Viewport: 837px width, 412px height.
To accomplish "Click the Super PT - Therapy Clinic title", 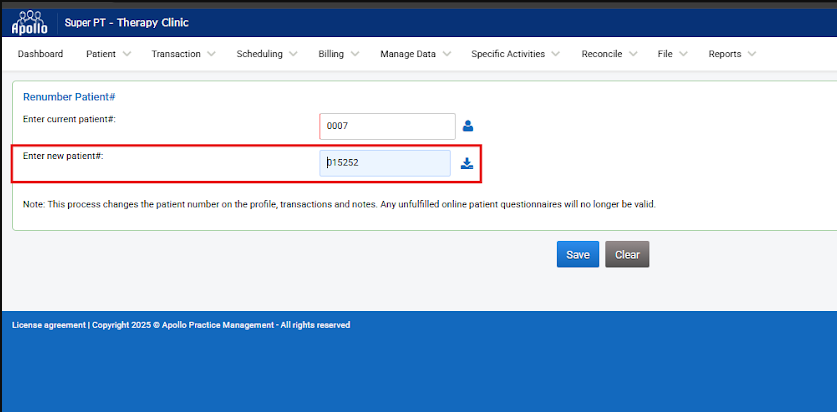I will pyautogui.click(x=126, y=23).
